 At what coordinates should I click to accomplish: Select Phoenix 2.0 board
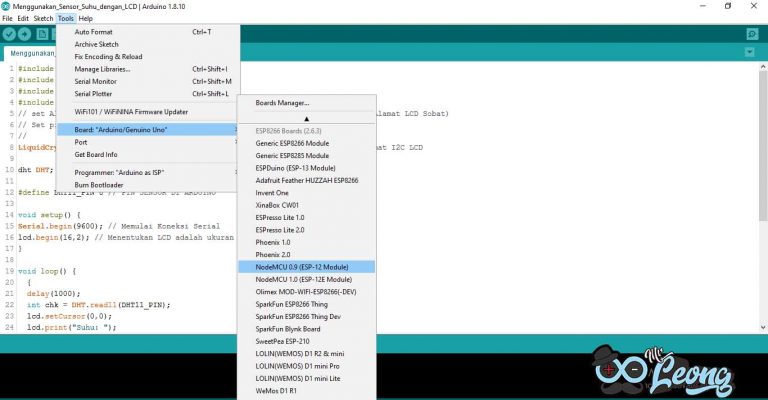coord(307,255)
